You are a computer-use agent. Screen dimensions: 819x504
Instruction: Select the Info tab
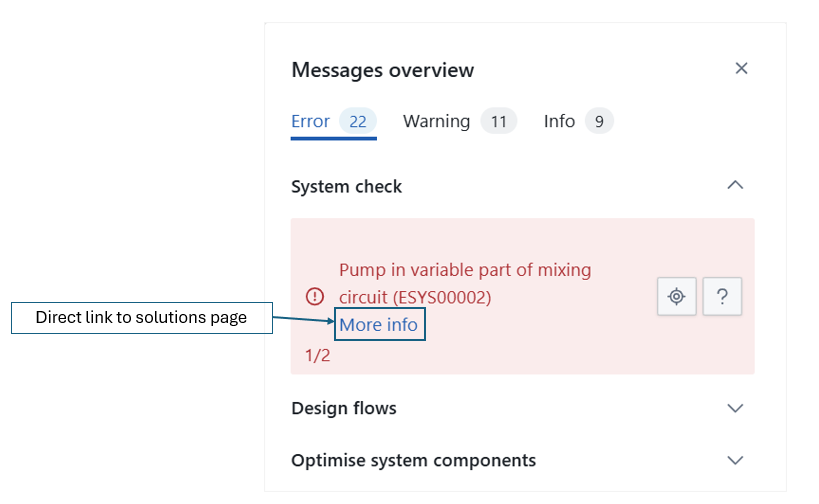pos(559,121)
